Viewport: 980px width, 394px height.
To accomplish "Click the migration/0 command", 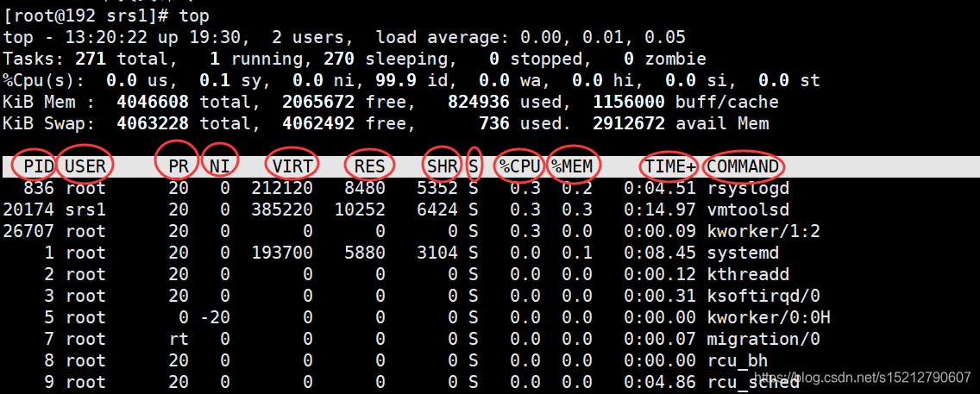I will [x=763, y=340].
